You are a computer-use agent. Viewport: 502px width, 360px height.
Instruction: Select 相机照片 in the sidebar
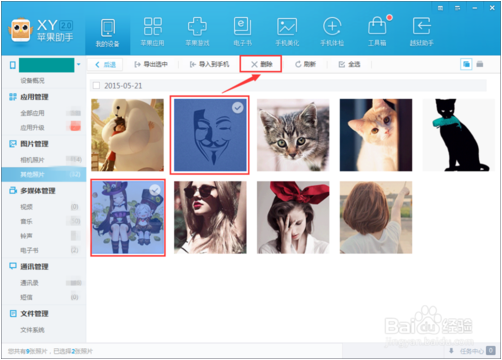[32, 160]
